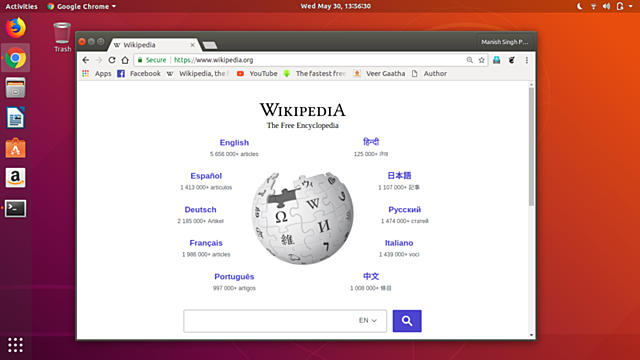Screen dimensions: 640x360
Task: Open Ubuntu Software from the dock
Action: point(16,148)
